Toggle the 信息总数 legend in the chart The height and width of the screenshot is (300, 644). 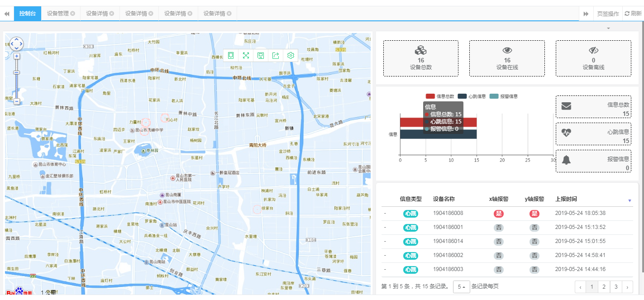coord(436,96)
